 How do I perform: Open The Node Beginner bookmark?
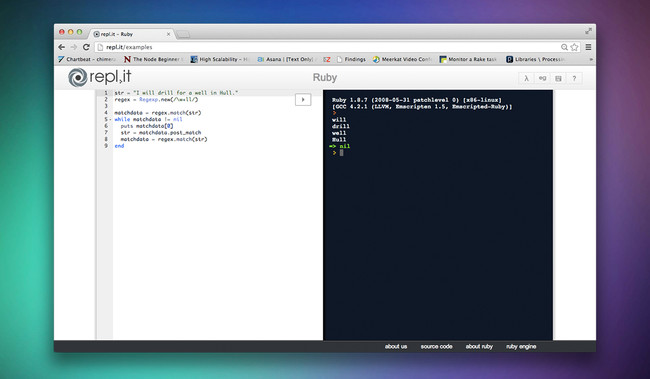pos(153,59)
